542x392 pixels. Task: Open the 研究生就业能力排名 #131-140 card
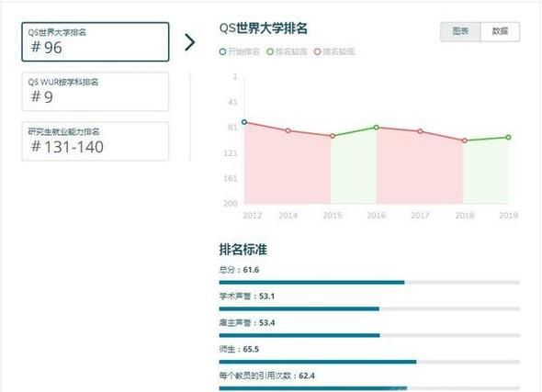96,140
